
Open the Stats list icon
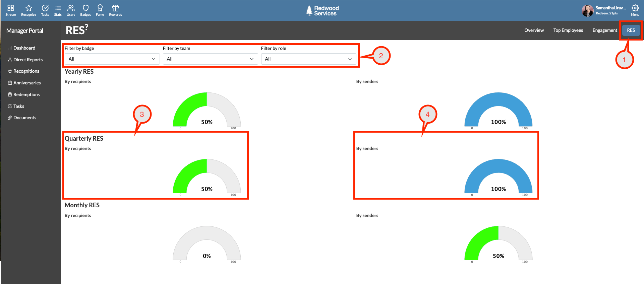coord(58,10)
